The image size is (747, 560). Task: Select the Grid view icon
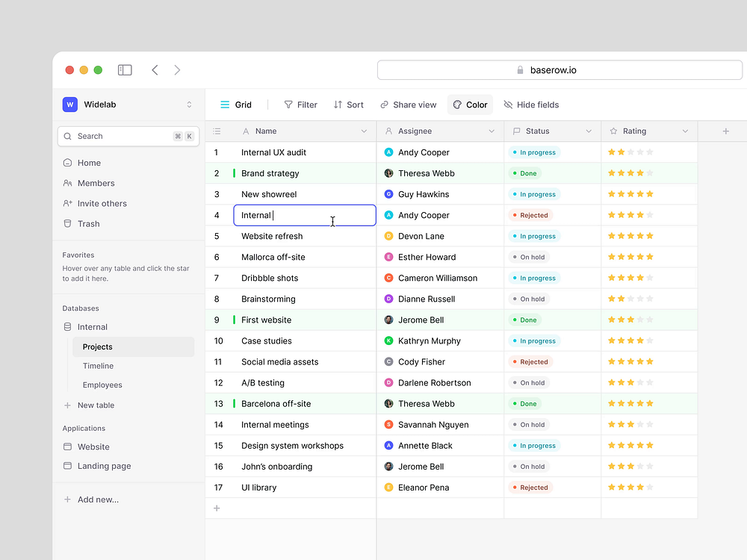click(x=224, y=105)
